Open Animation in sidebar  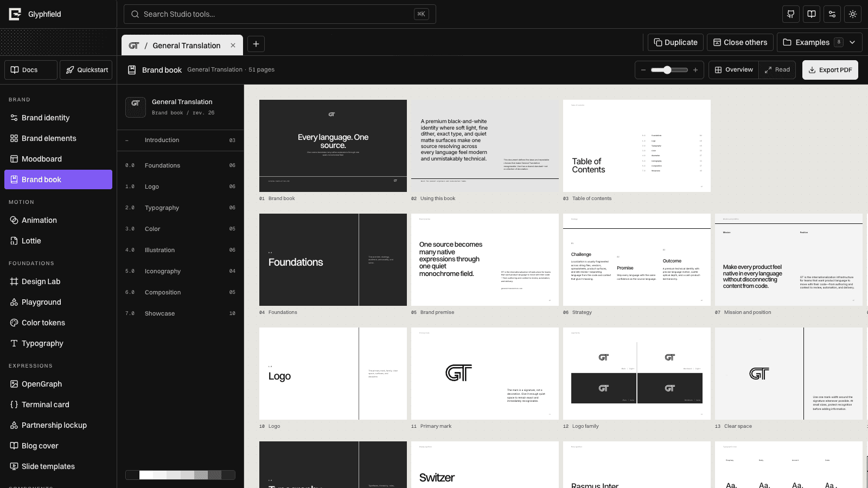(59, 220)
